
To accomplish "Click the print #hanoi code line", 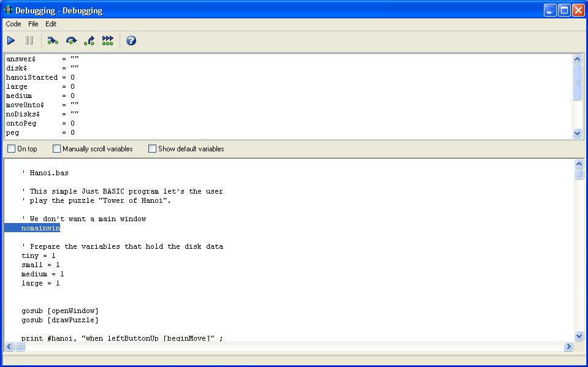I will (122, 338).
